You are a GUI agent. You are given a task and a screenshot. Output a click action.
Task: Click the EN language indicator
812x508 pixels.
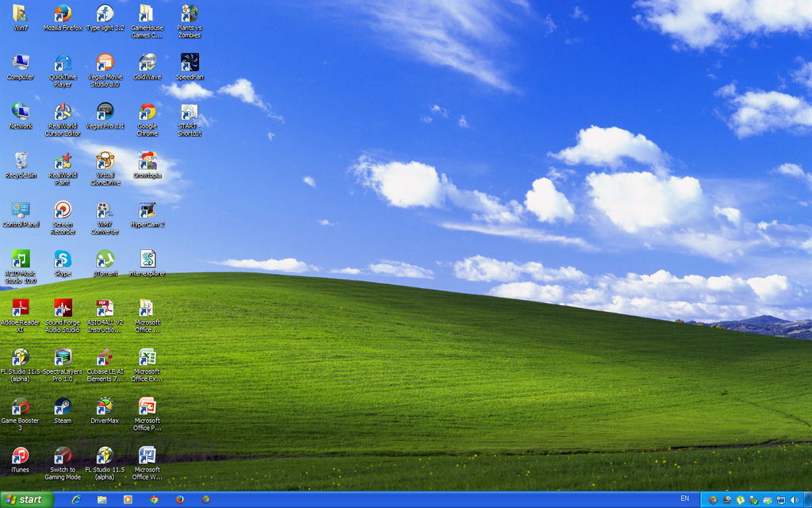684,498
